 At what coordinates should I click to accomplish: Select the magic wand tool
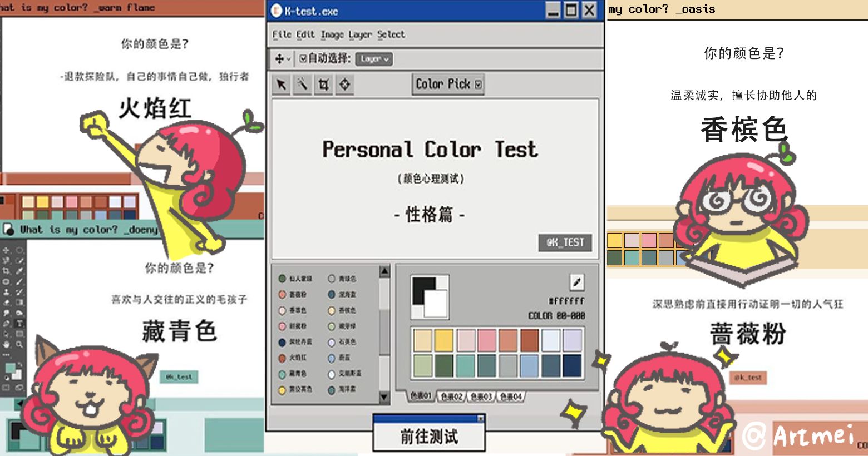click(x=302, y=85)
